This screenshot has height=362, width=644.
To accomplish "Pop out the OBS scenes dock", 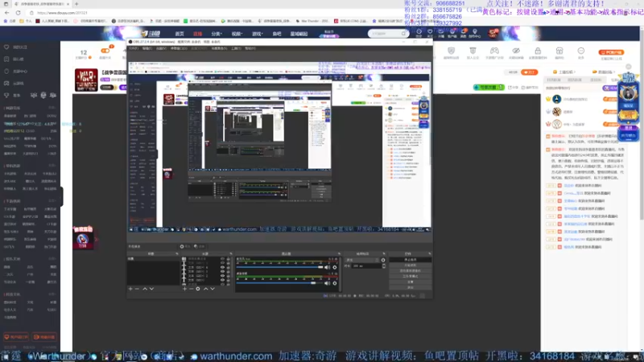I will (x=177, y=254).
